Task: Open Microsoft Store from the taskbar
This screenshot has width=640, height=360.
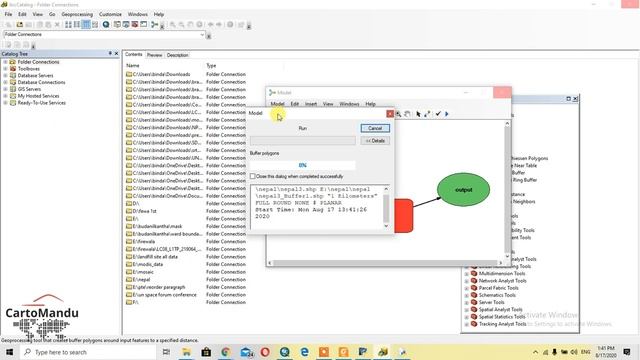Action: click(206, 352)
